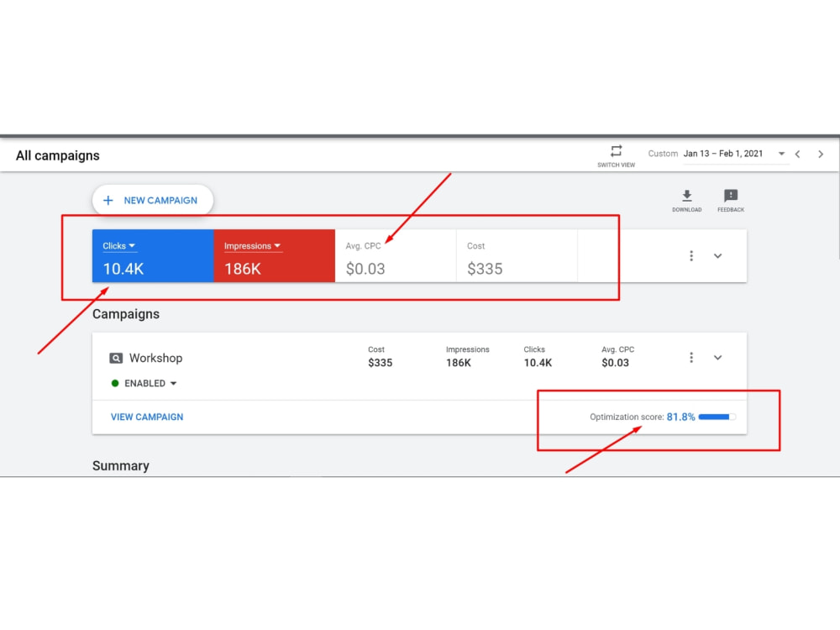Click the Download icon

click(687, 196)
